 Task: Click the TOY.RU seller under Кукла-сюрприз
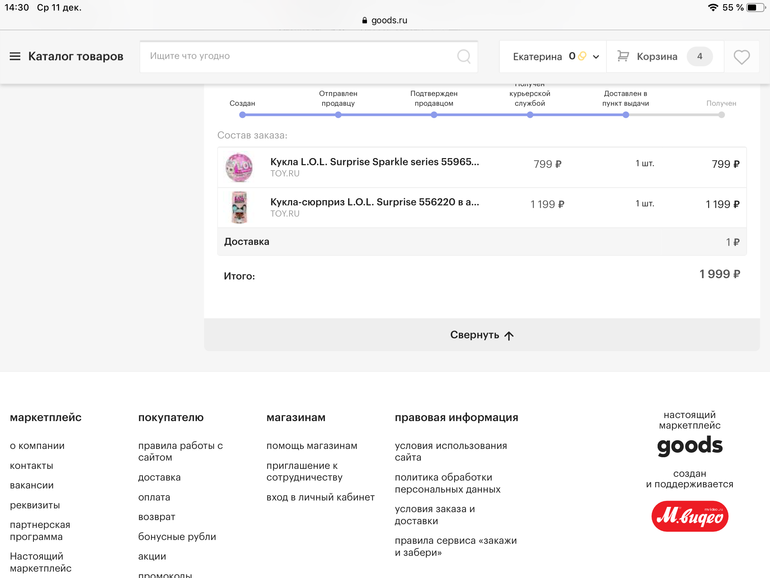pyautogui.click(x=285, y=214)
